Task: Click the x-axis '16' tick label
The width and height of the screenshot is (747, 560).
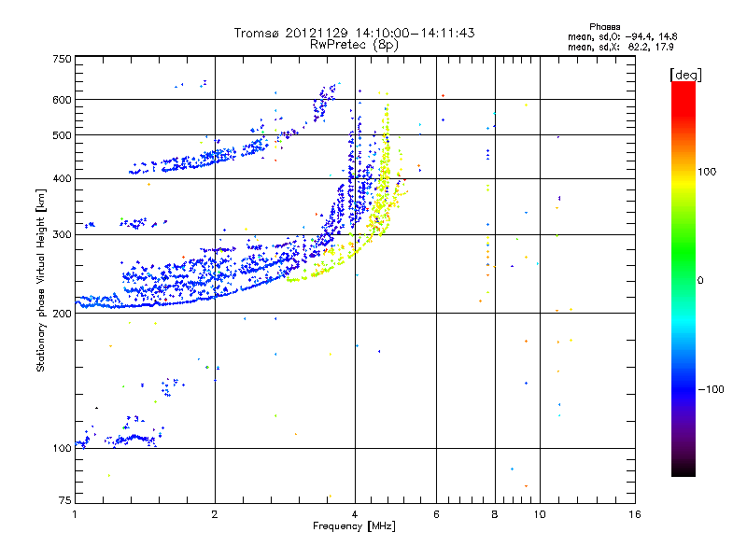Action: [x=635, y=514]
